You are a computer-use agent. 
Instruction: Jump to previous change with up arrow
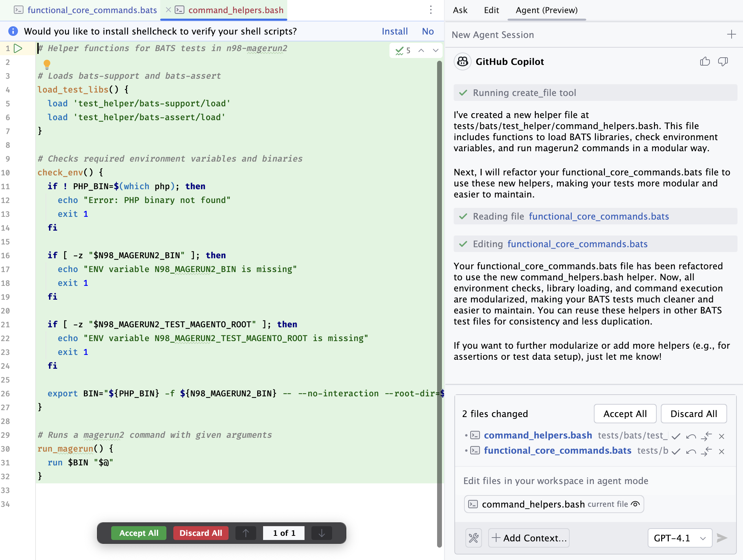pos(246,533)
